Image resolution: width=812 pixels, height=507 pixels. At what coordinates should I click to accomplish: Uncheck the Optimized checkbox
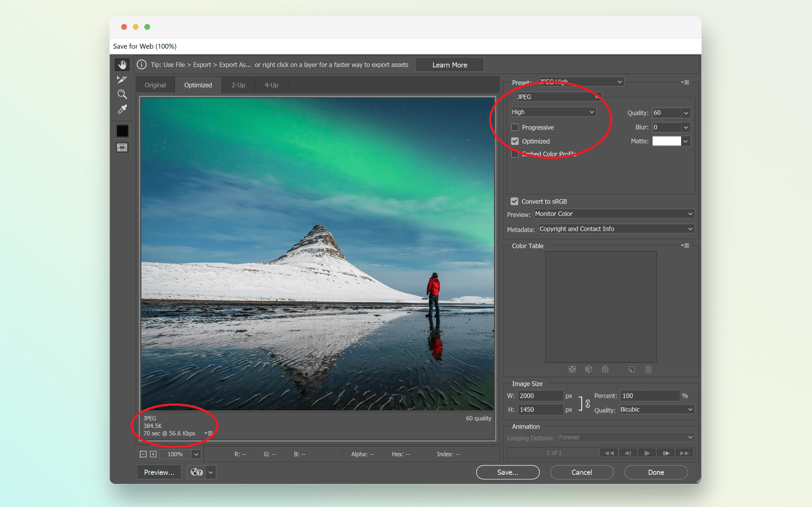coord(515,141)
